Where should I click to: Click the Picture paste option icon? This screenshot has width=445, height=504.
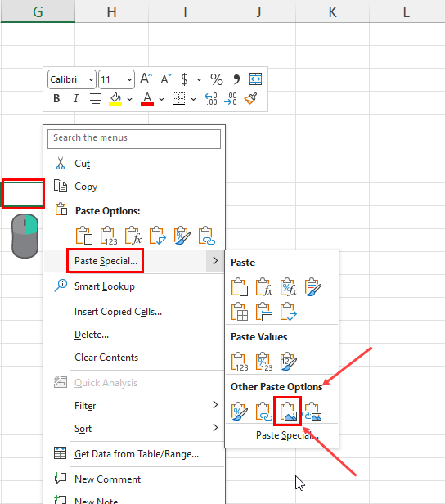288,412
